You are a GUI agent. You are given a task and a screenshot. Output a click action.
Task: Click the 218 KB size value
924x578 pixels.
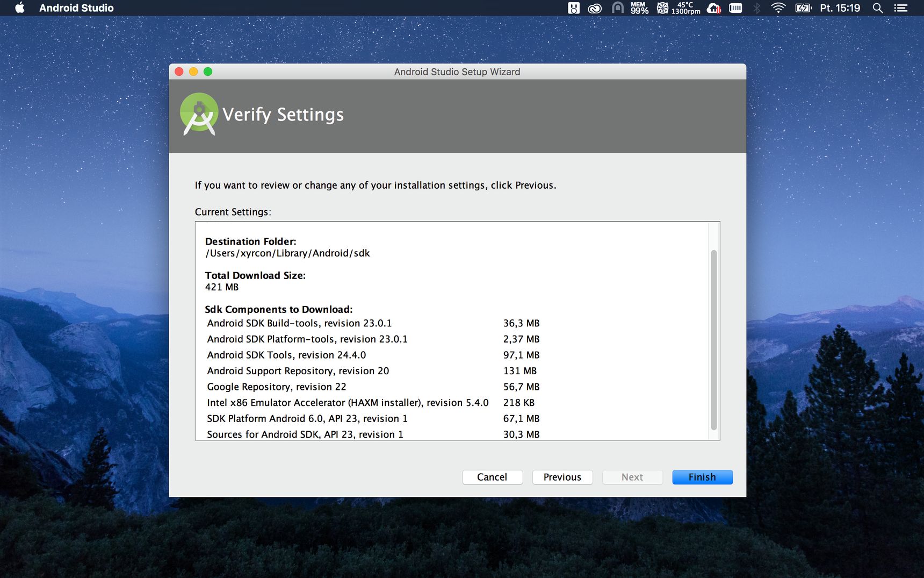[519, 403]
